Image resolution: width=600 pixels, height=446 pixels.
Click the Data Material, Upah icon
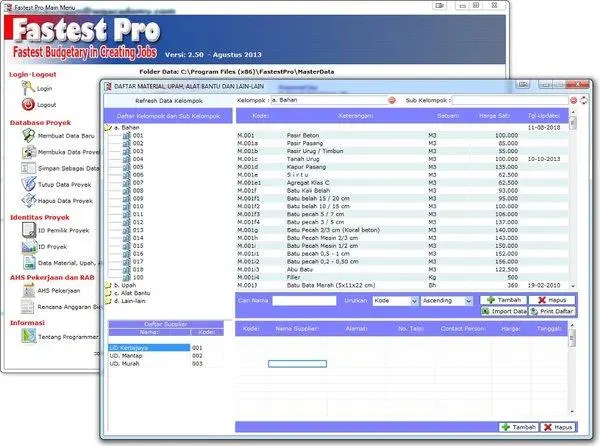click(x=29, y=263)
